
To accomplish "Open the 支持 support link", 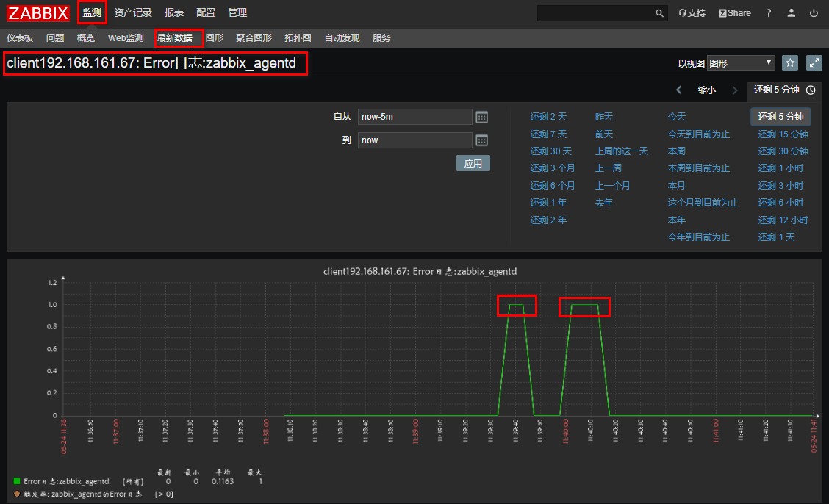I will tap(692, 13).
